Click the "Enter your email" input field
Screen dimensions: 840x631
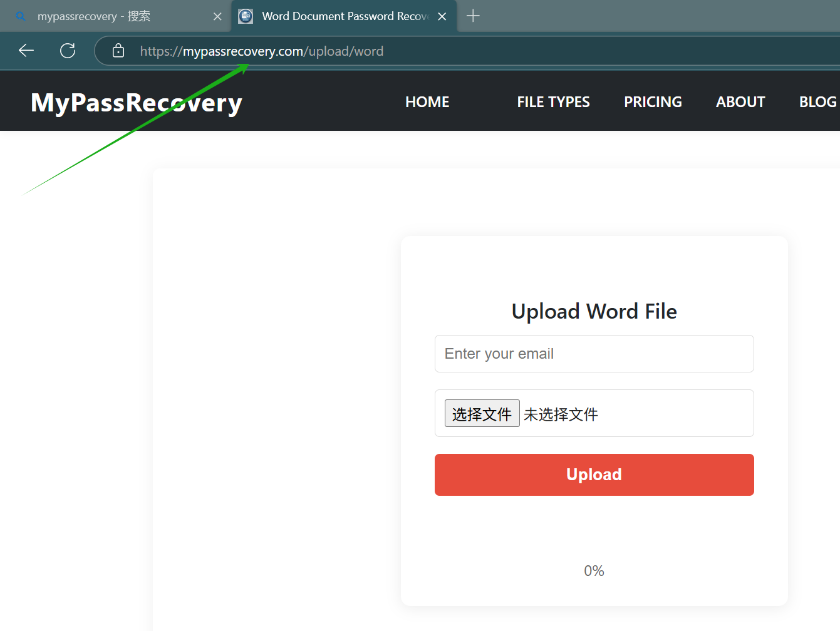[594, 353]
